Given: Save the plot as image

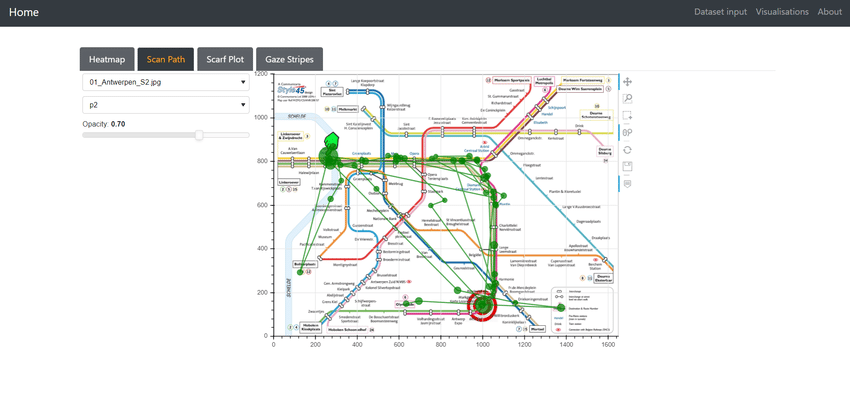Looking at the screenshot, I should (627, 167).
